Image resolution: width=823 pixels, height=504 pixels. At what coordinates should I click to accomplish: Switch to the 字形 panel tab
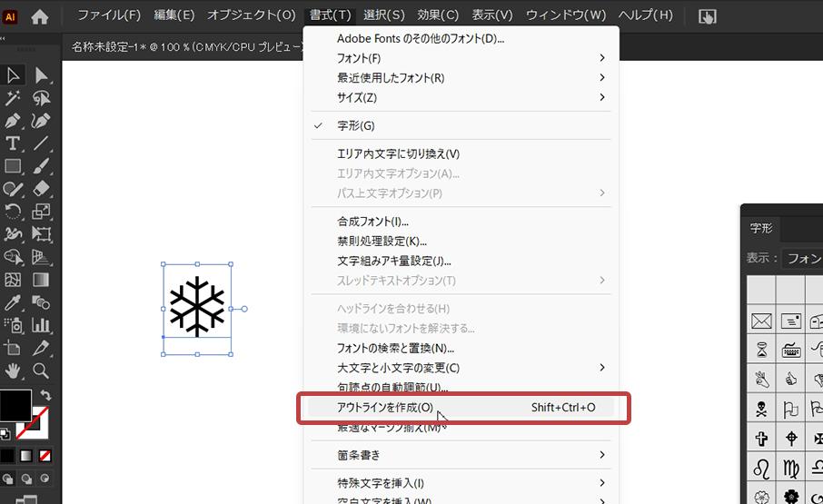click(760, 228)
